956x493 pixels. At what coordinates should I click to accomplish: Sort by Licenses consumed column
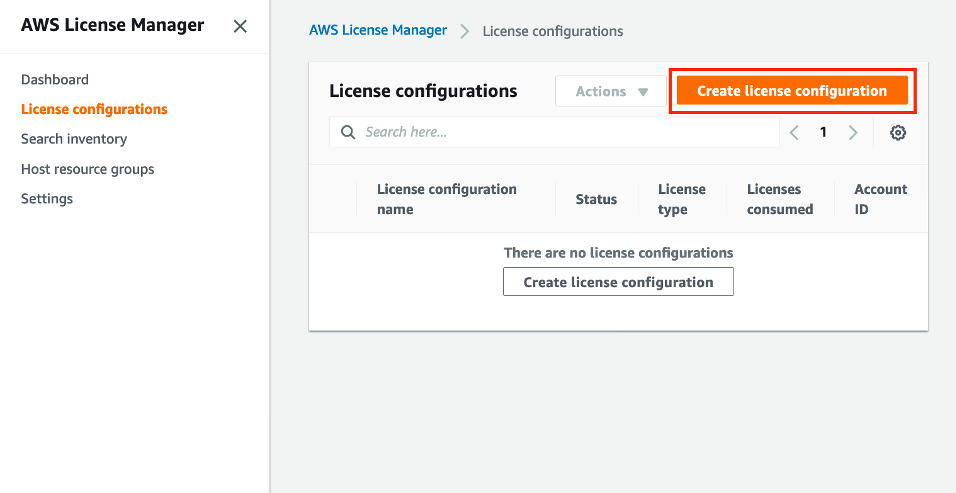pos(780,199)
